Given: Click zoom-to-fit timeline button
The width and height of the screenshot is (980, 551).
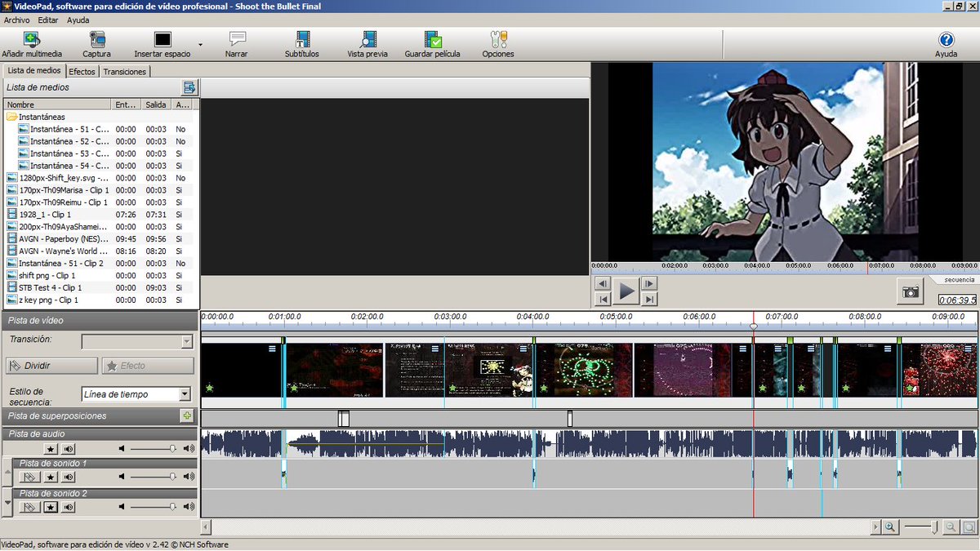Looking at the screenshot, I should 969,527.
